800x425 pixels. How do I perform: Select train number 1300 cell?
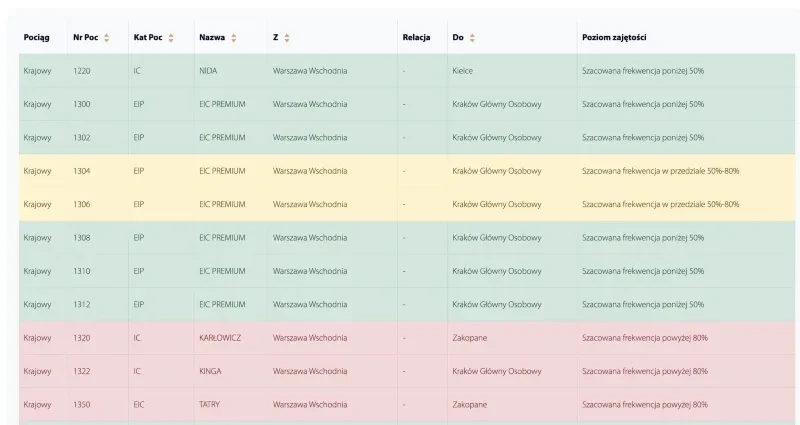point(82,104)
